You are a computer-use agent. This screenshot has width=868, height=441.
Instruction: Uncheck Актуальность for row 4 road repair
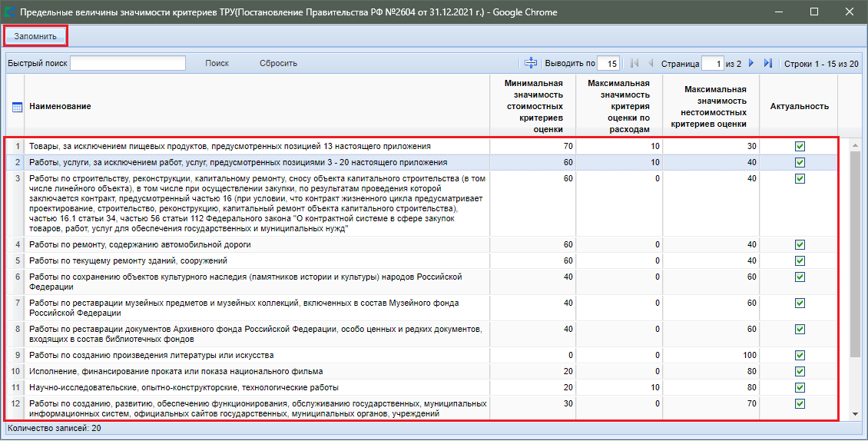point(800,244)
